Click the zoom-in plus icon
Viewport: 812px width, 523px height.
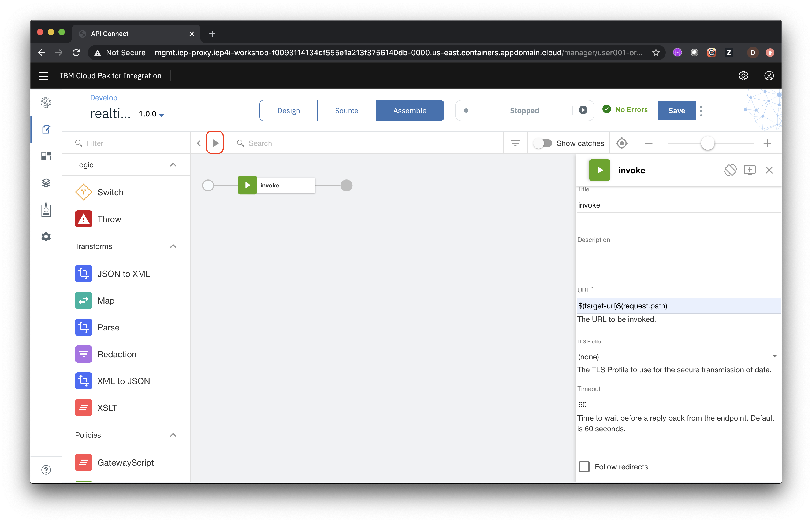tap(767, 143)
